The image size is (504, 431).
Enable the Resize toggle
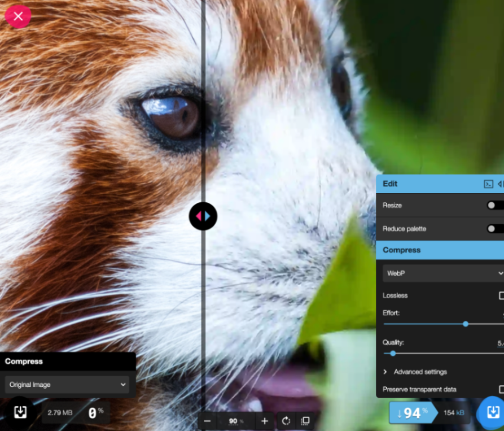pyautogui.click(x=496, y=205)
